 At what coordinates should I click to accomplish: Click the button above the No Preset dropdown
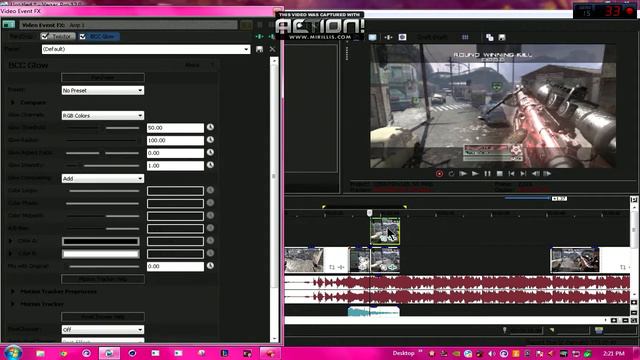(103, 78)
